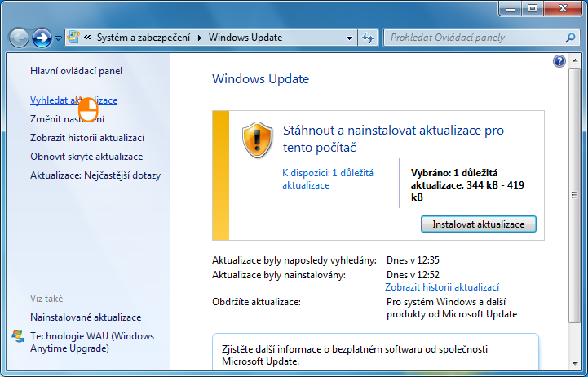
Task: Open Hlavní ovládací panel link
Action: point(76,71)
